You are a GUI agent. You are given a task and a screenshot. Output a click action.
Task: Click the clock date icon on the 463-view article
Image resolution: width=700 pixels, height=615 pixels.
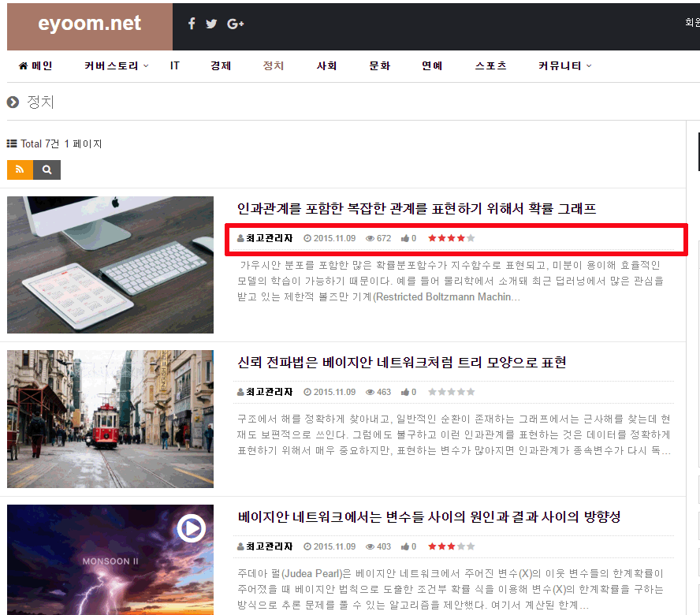point(307,392)
